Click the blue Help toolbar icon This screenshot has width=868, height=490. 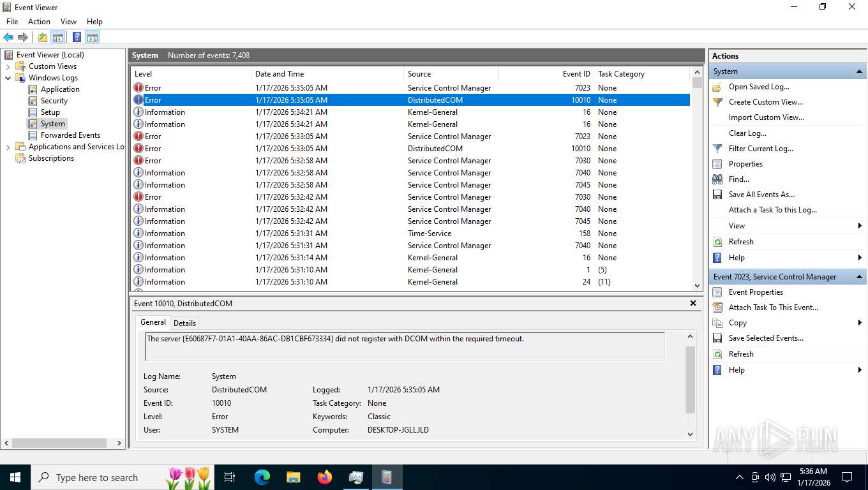click(x=77, y=37)
